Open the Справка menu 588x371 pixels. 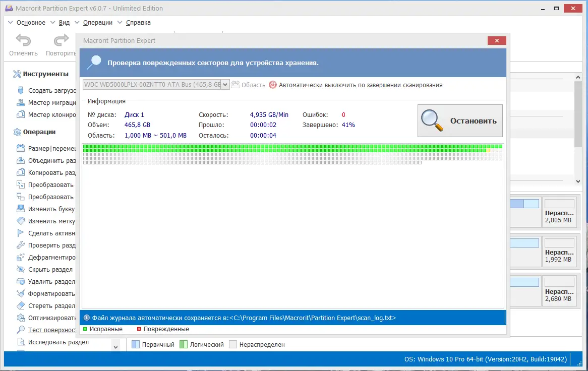point(138,23)
